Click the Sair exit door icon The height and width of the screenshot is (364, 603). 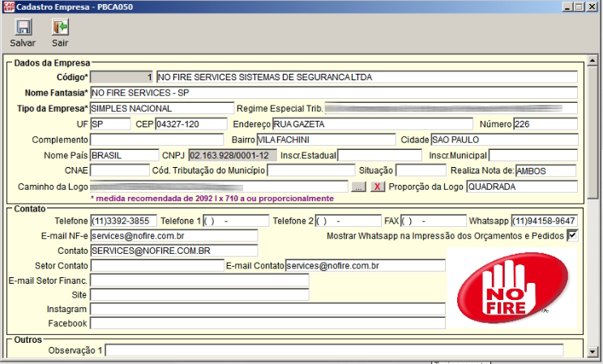(x=60, y=27)
